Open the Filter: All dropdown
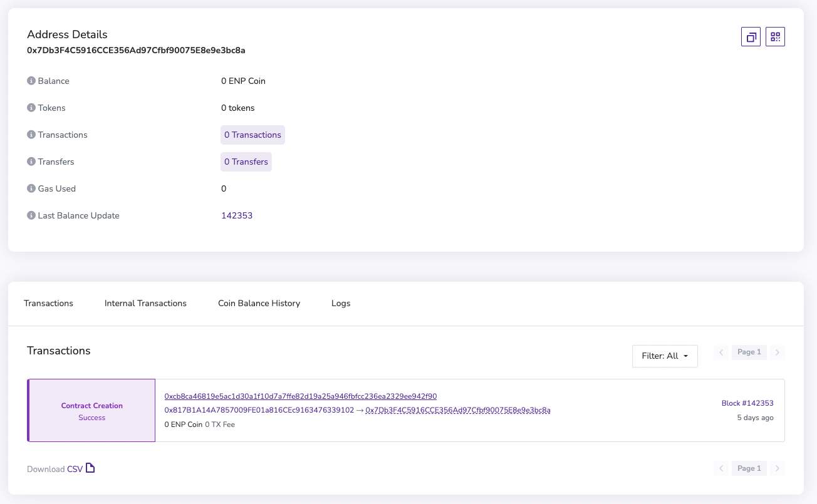This screenshot has height=504, width=817. tap(665, 356)
